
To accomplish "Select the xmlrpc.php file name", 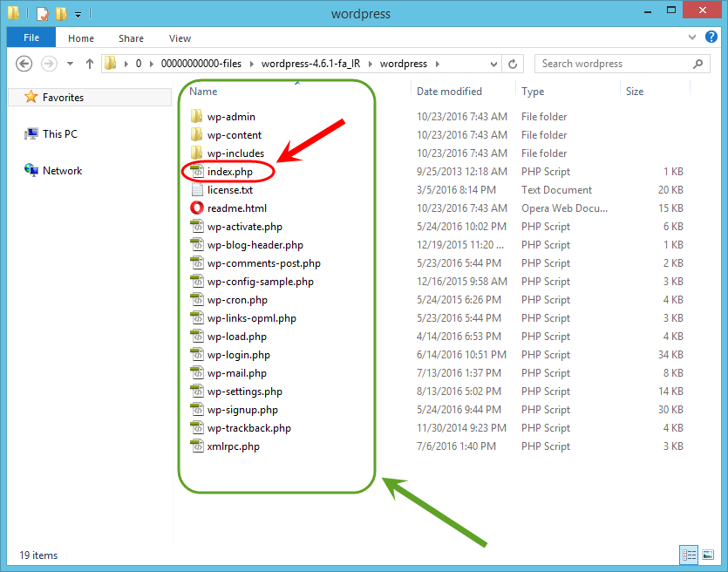I will click(x=233, y=446).
